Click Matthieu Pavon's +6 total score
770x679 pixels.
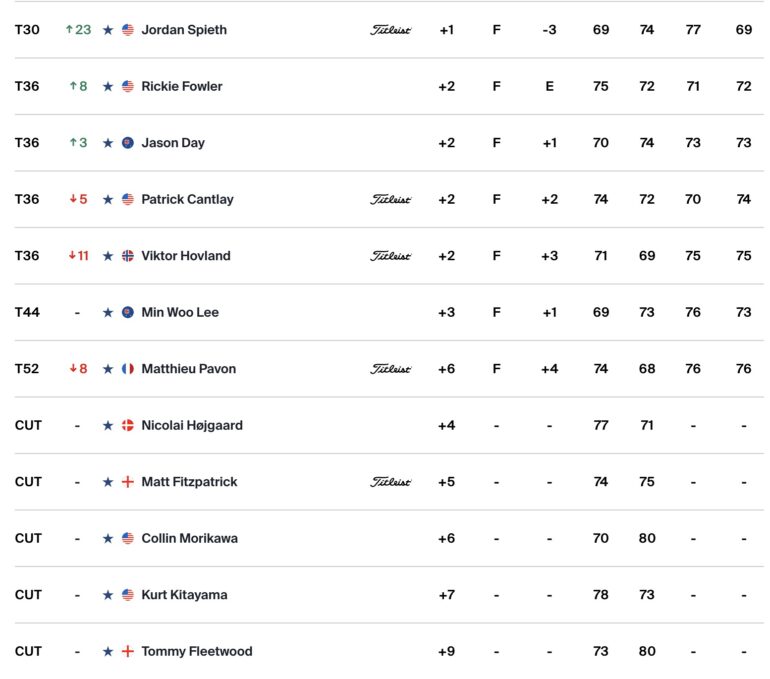point(446,369)
